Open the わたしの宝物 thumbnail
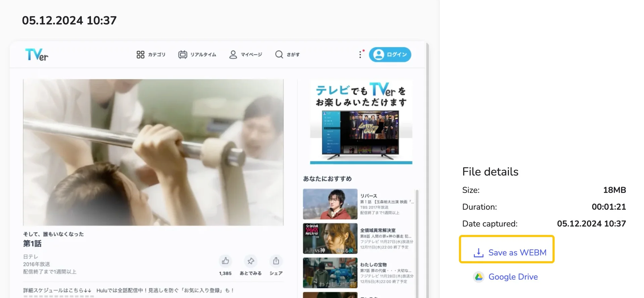 [x=330, y=273]
